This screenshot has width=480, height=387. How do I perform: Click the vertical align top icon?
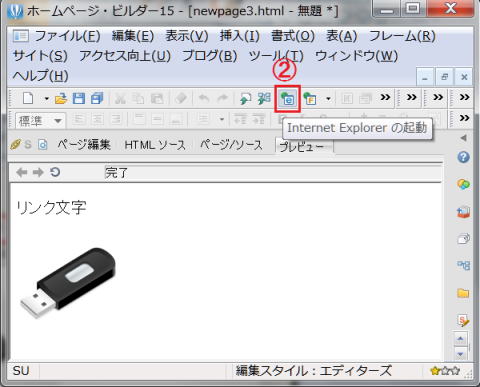pyautogui.click(x=139, y=119)
